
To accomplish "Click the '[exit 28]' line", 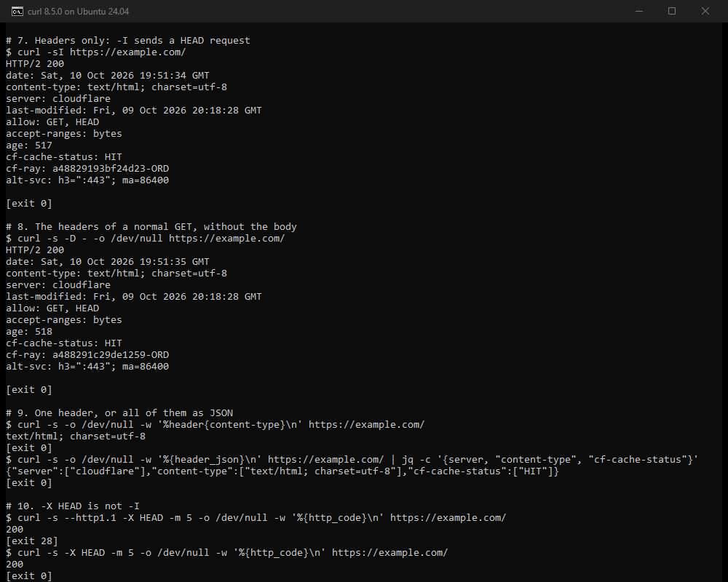I will 31,541.
